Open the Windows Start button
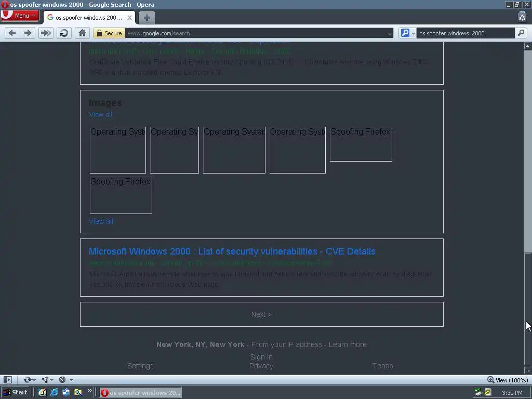The image size is (532, 399). point(15,393)
